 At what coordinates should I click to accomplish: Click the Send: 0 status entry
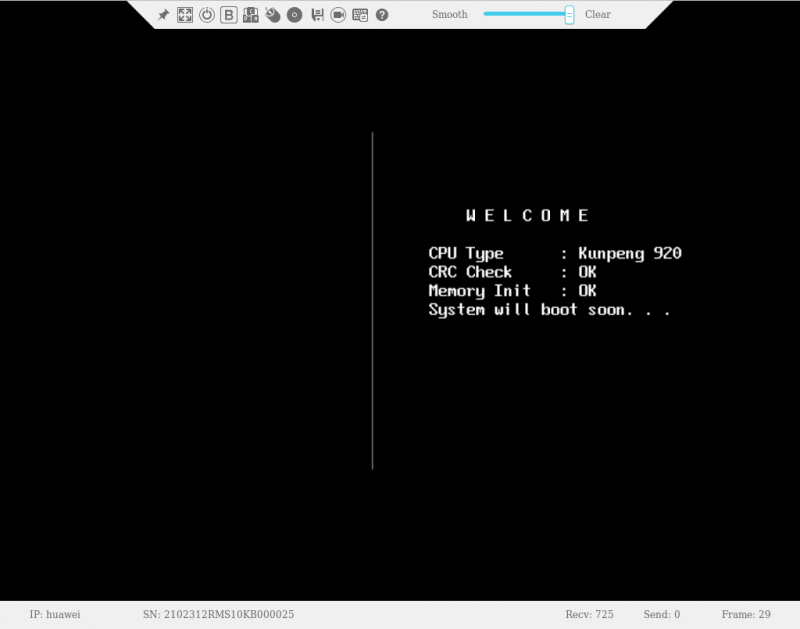662,614
